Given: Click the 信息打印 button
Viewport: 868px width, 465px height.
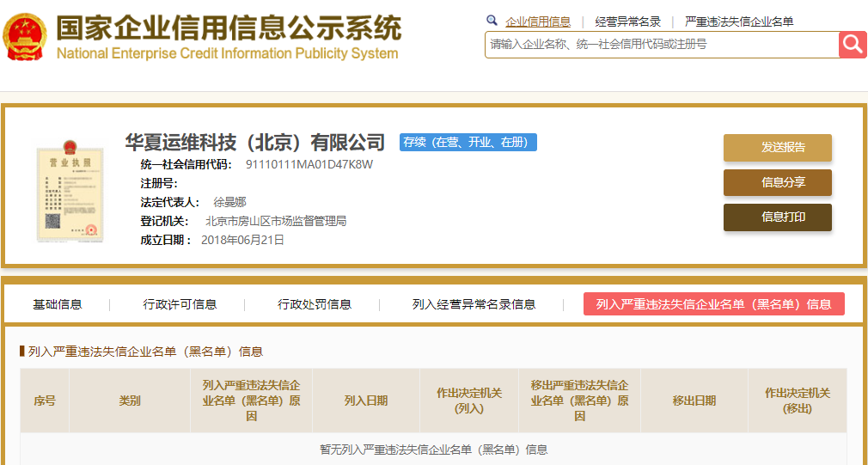Looking at the screenshot, I should pyautogui.click(x=777, y=217).
